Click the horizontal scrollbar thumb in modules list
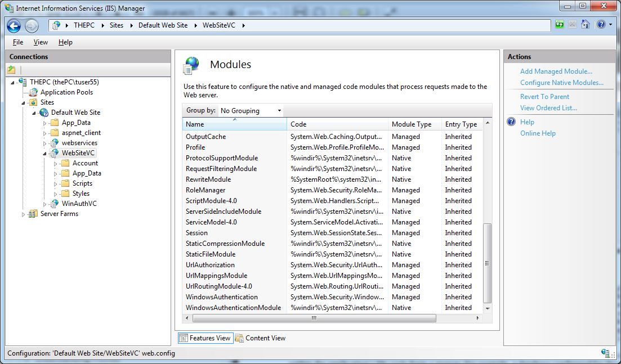The height and width of the screenshot is (364, 621). [x=315, y=318]
